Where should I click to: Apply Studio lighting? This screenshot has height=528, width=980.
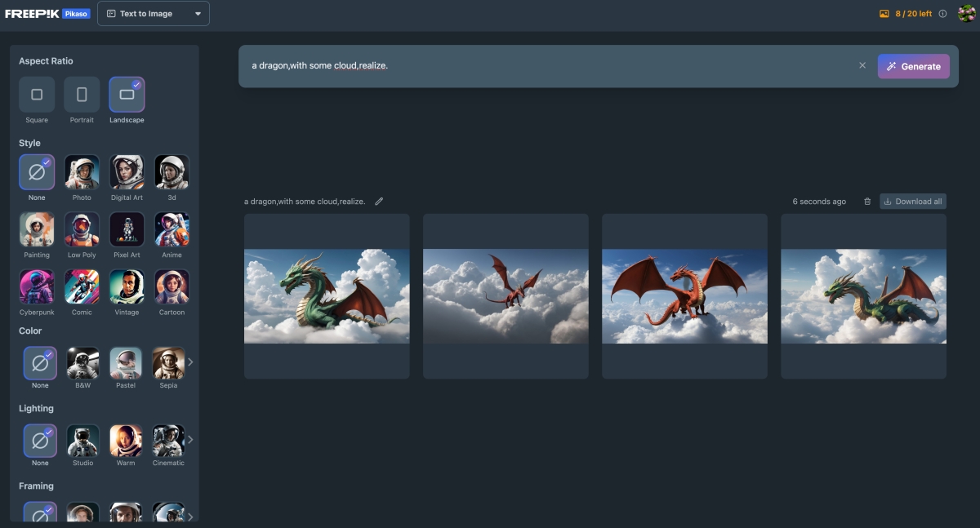tap(82, 441)
